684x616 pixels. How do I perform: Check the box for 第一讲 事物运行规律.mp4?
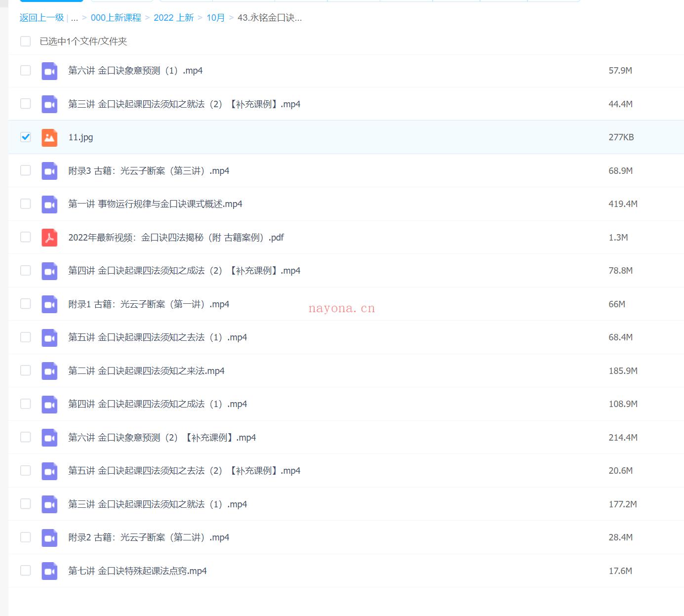(26, 204)
